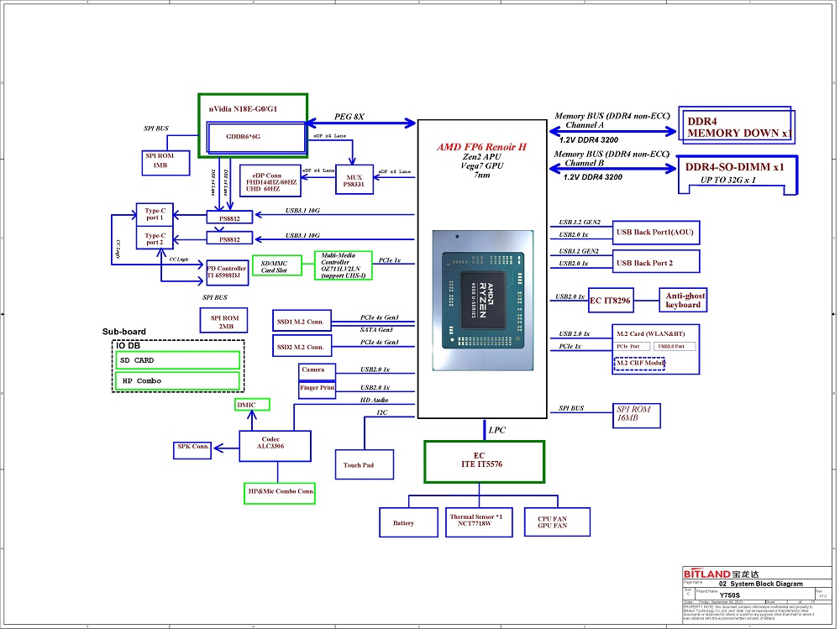Select the Thermal Sensor NCT7718W box

coord(479,522)
